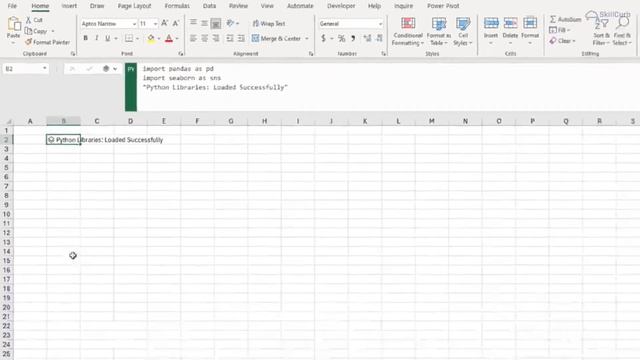Select the column D header
This screenshot has width=640, height=360.
[x=130, y=121]
